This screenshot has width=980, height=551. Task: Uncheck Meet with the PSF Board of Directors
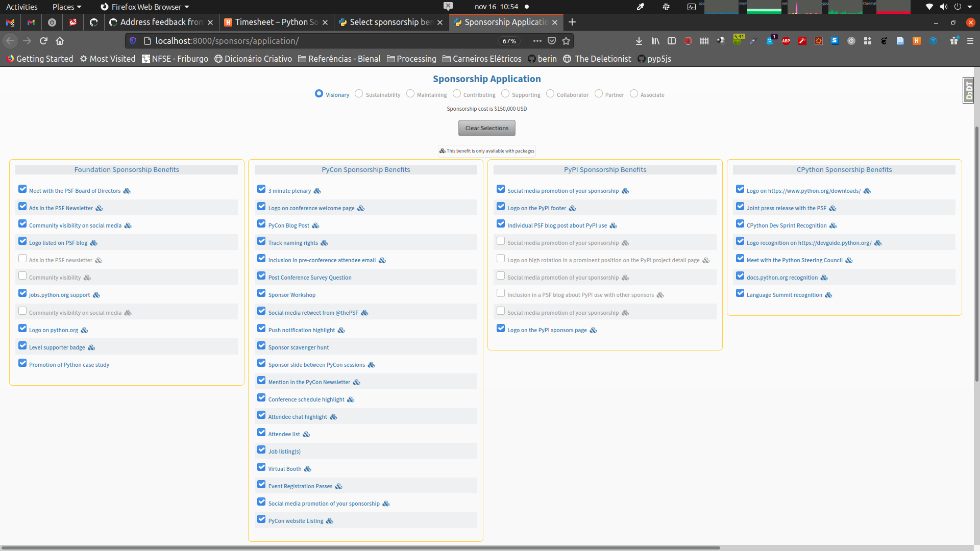22,189
